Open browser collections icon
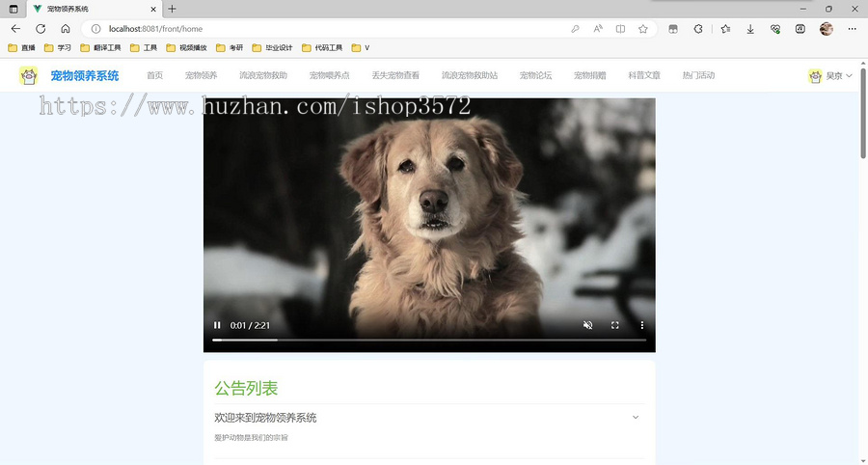Viewport: 868px width, 465px height. pyautogui.click(x=673, y=29)
